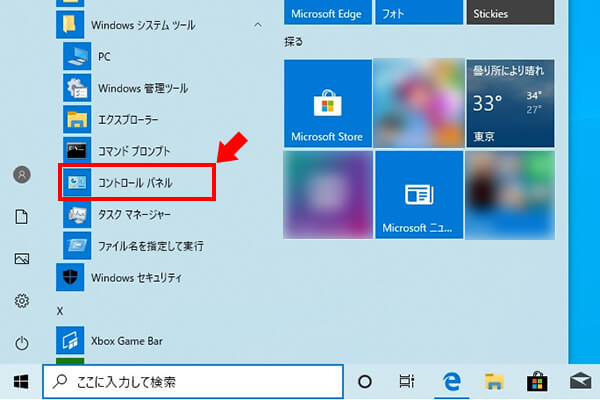Open the コントロール パネル icon
This screenshot has width=600, height=400.
click(x=77, y=182)
